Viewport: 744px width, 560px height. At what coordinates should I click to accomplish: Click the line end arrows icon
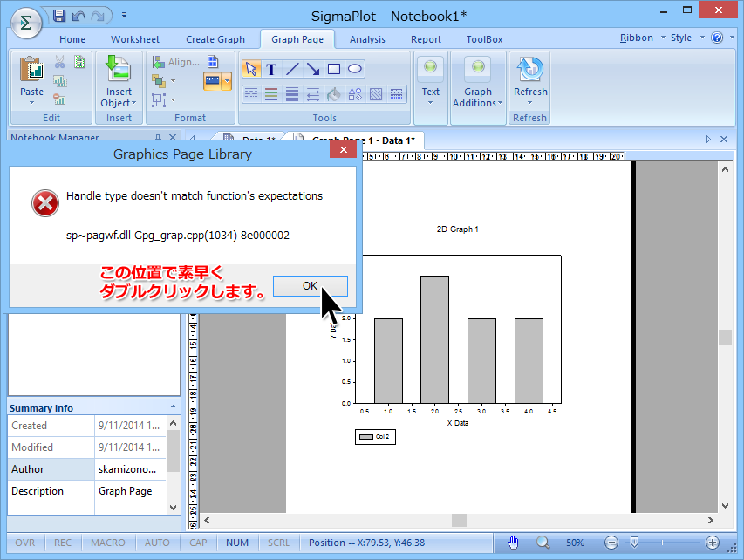coord(313,94)
